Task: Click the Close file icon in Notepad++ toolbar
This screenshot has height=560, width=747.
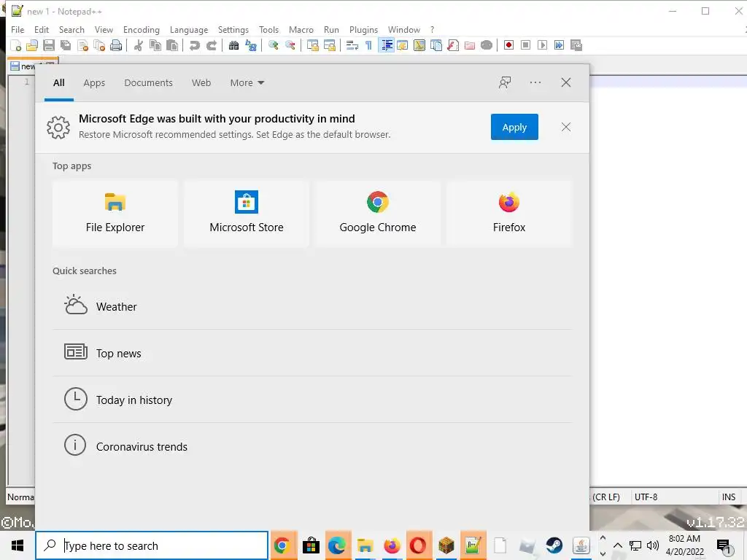Action: click(x=82, y=45)
